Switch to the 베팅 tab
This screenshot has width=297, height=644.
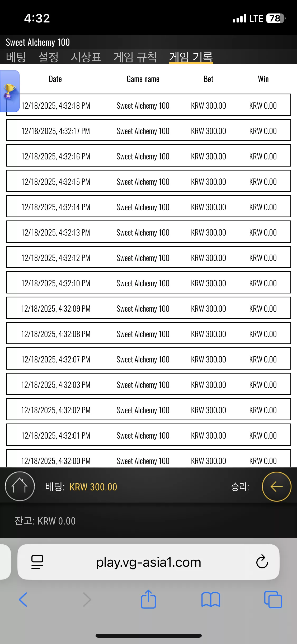16,57
